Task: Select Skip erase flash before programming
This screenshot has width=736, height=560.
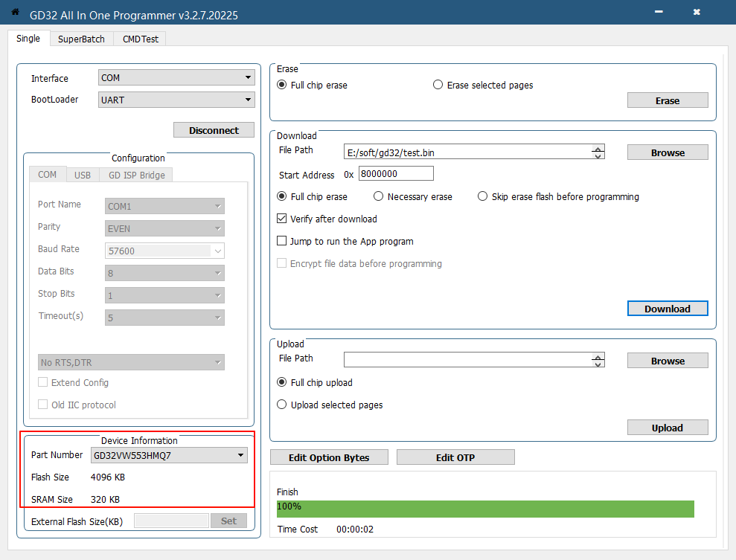Action: [483, 197]
